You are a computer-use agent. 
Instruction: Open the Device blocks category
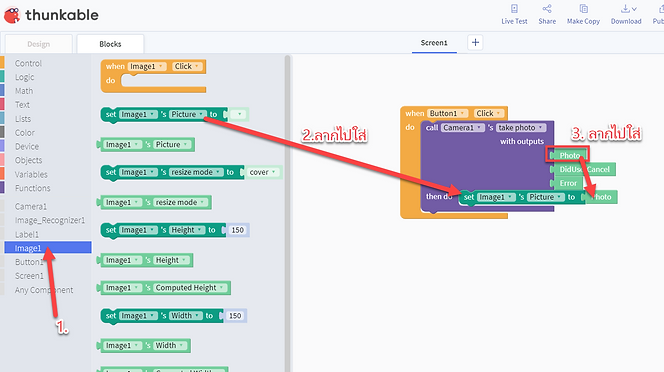(x=27, y=146)
